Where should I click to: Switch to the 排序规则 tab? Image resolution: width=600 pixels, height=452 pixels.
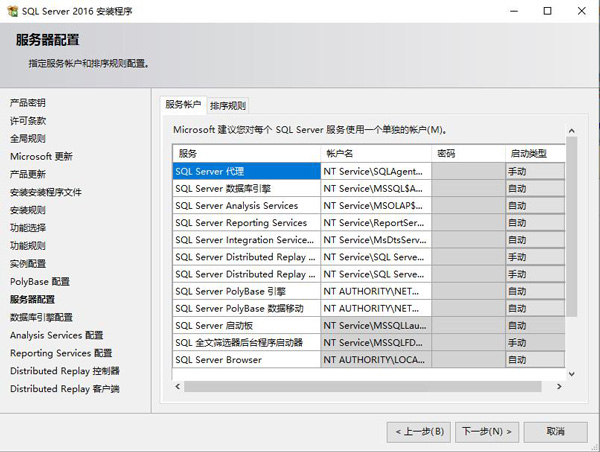coord(228,105)
